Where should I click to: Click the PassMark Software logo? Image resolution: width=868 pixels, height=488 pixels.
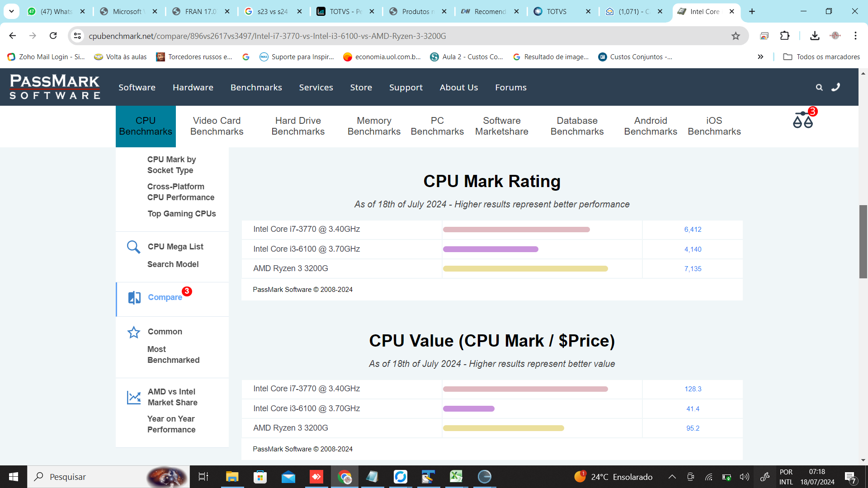click(55, 87)
